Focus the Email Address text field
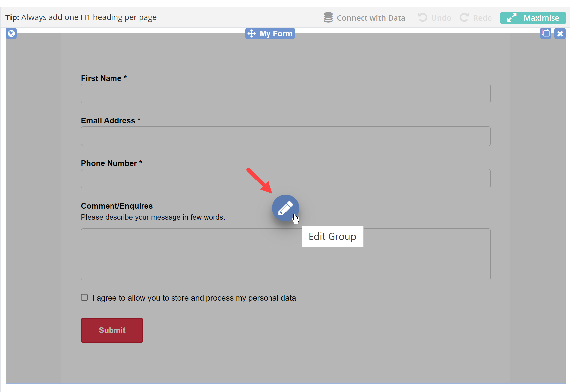The image size is (570, 392). coord(285,136)
